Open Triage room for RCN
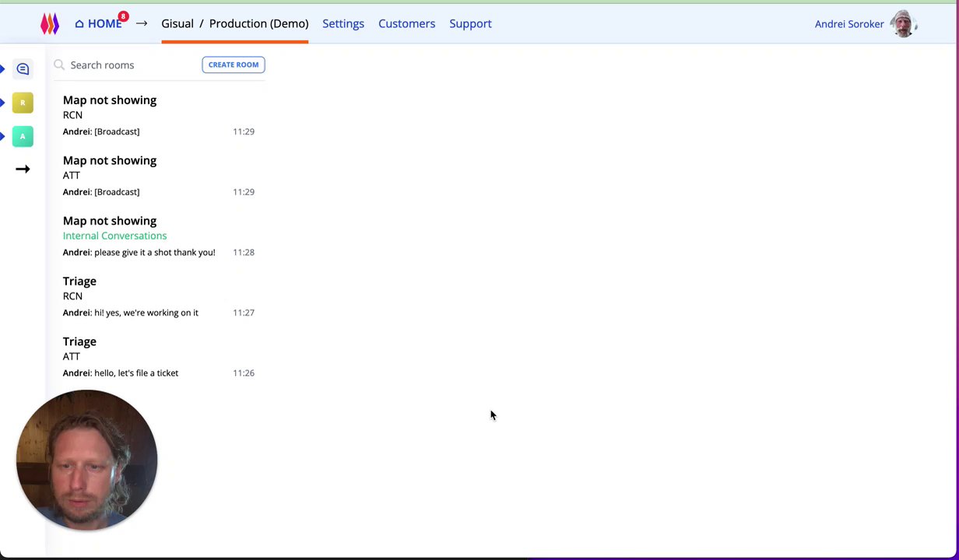959x560 pixels. tap(159, 296)
